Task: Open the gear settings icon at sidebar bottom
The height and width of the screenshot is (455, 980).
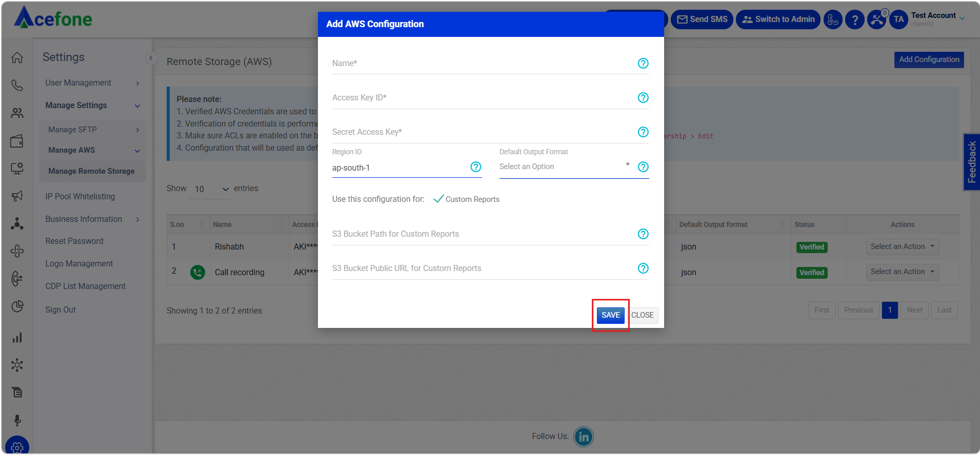Action: pos(17,447)
